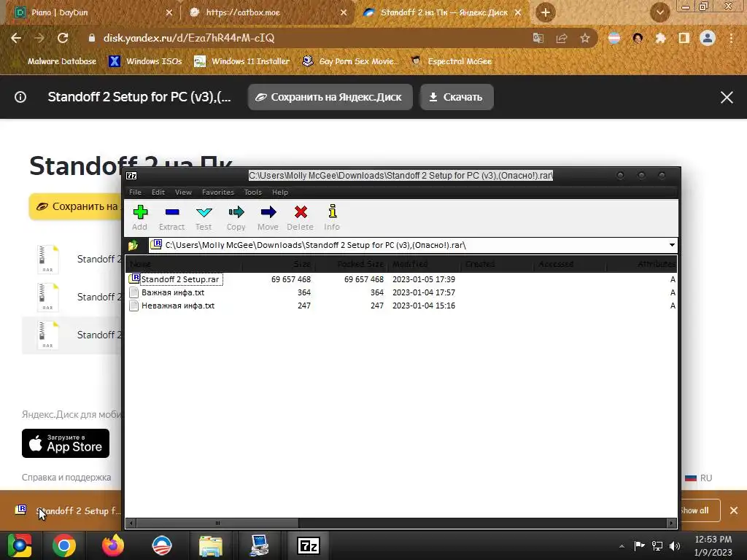
Task: Close the Yandex Disk browser tab
Action: pos(518,12)
